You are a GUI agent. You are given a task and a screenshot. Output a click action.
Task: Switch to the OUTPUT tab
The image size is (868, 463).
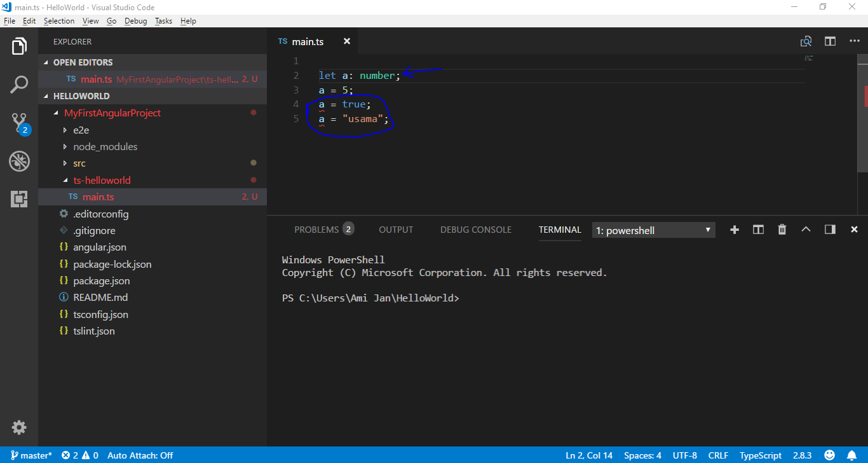pyautogui.click(x=396, y=230)
